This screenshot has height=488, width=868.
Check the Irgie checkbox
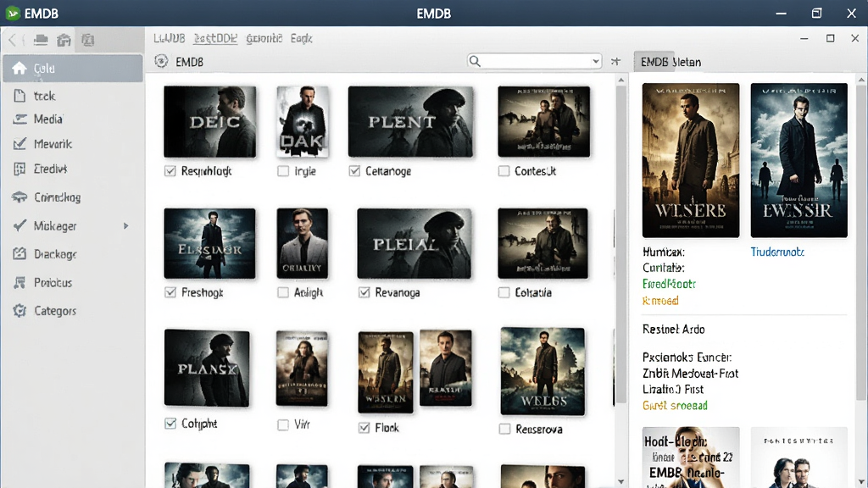click(283, 171)
